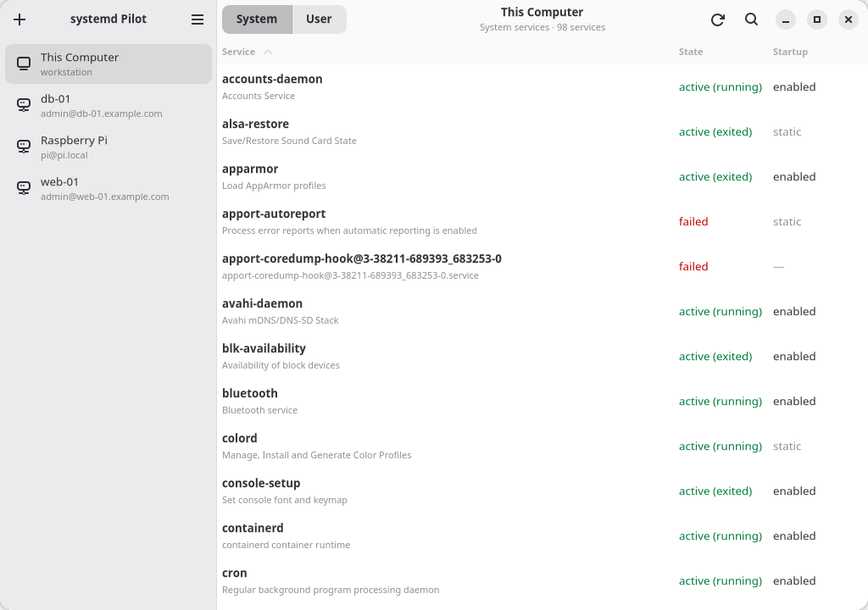Image resolution: width=868 pixels, height=610 pixels.
Task: Open the apport-autoreport service row
Action: coord(542,221)
